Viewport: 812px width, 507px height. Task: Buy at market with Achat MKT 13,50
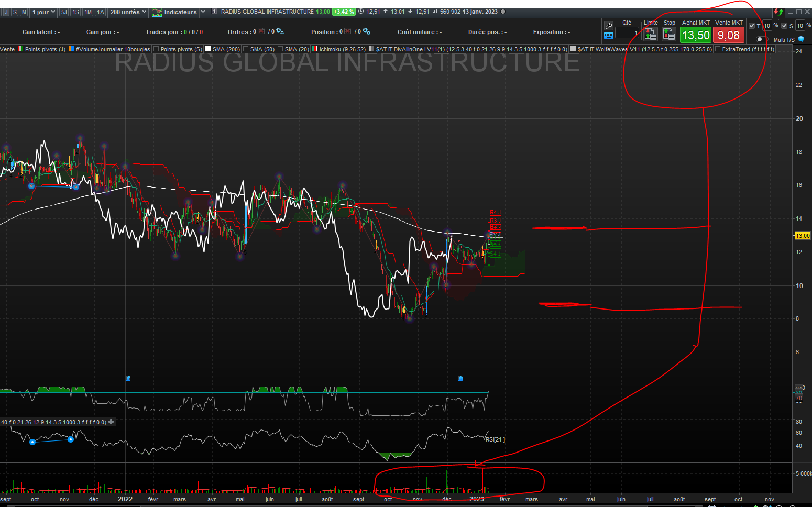click(696, 35)
